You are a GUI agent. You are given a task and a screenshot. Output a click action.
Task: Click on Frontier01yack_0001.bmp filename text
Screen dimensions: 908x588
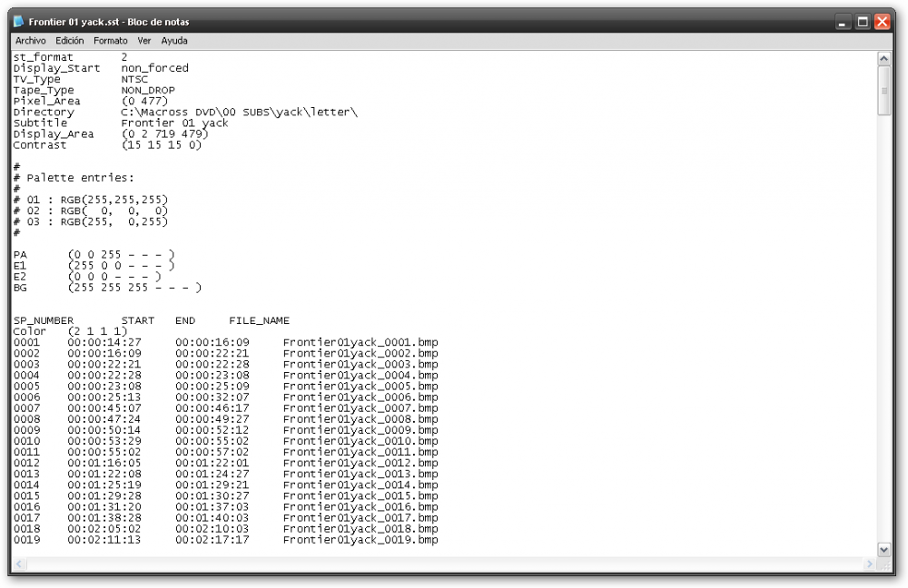point(360,342)
